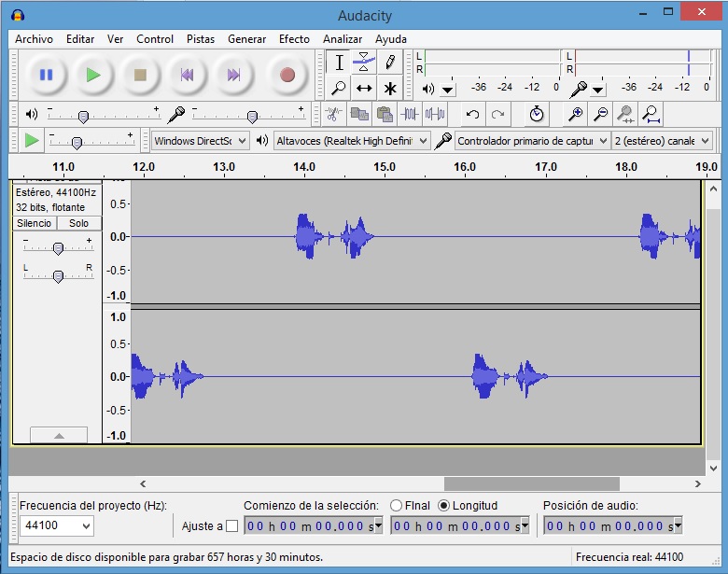This screenshot has width=728, height=574.
Task: Select the Final radio button
Action: [x=396, y=505]
